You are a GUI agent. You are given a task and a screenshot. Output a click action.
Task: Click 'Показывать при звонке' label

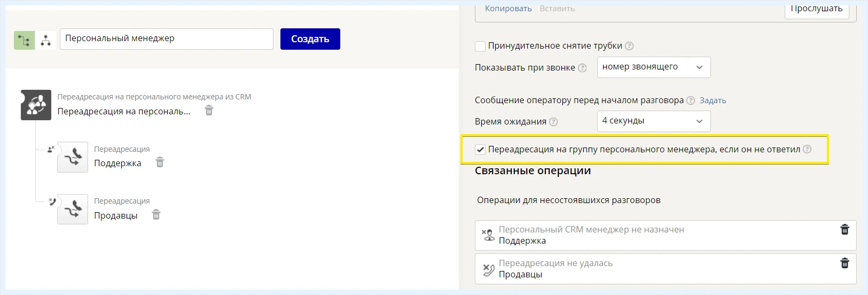525,68
